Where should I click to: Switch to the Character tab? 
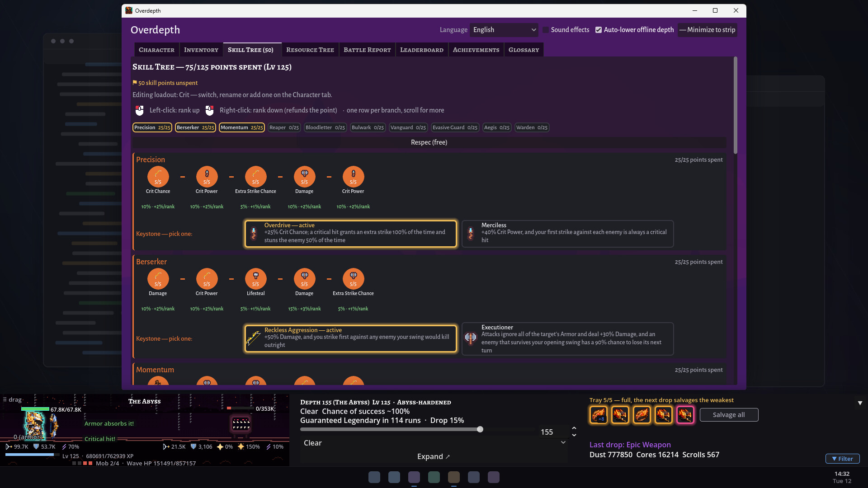(156, 50)
